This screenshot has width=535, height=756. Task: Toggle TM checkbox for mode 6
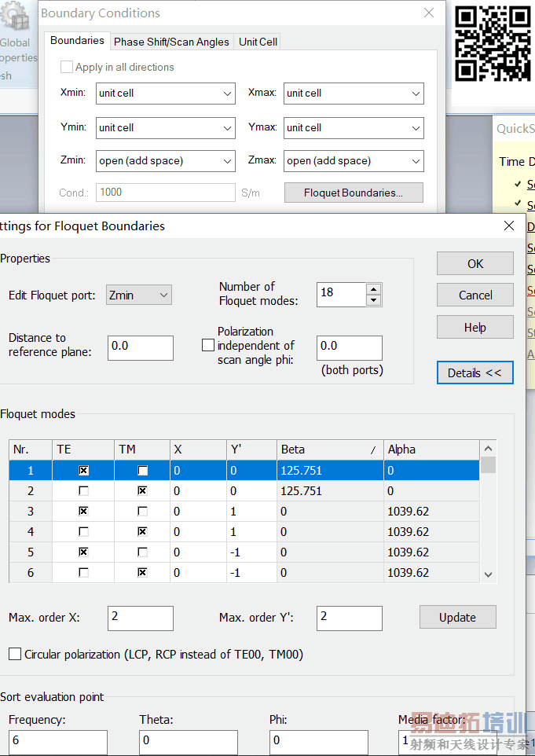pos(142,572)
